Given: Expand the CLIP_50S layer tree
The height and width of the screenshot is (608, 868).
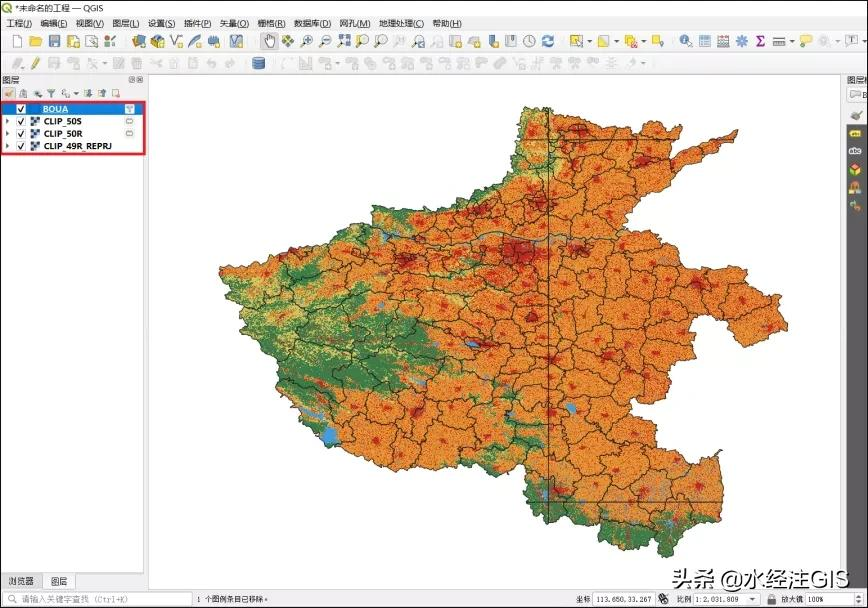Looking at the screenshot, I should click(8, 121).
